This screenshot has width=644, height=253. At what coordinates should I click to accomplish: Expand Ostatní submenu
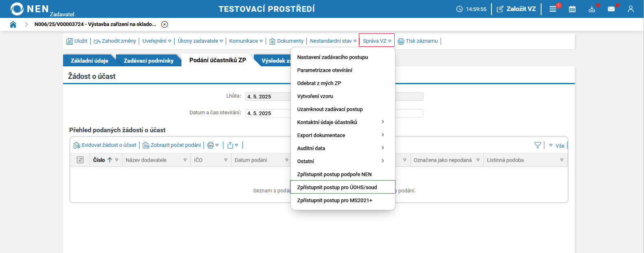[343, 161]
